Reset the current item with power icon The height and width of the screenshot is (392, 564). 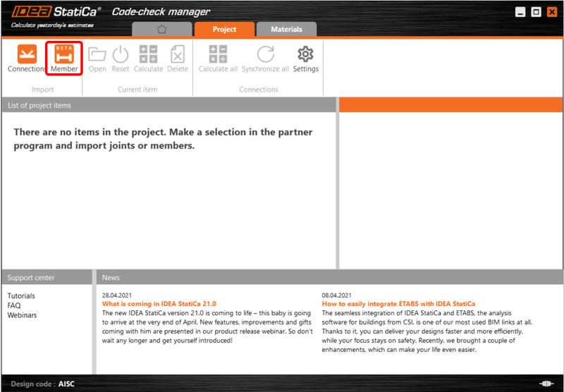(120, 59)
